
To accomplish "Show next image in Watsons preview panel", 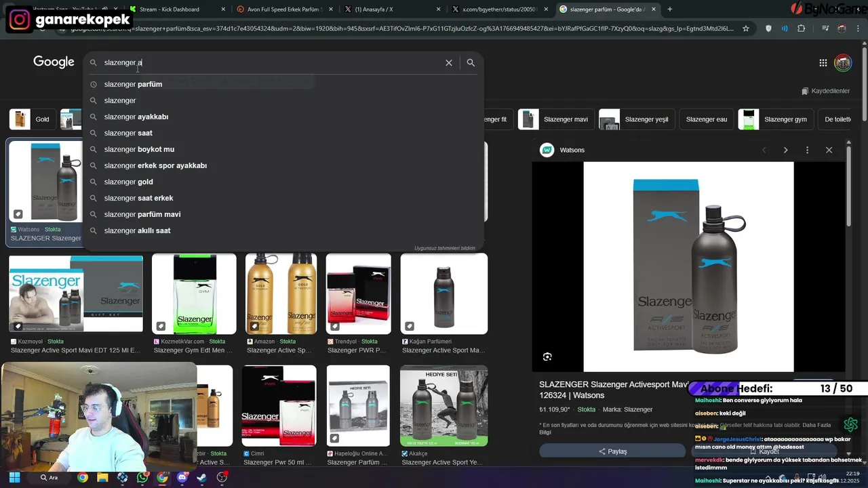I will (785, 150).
